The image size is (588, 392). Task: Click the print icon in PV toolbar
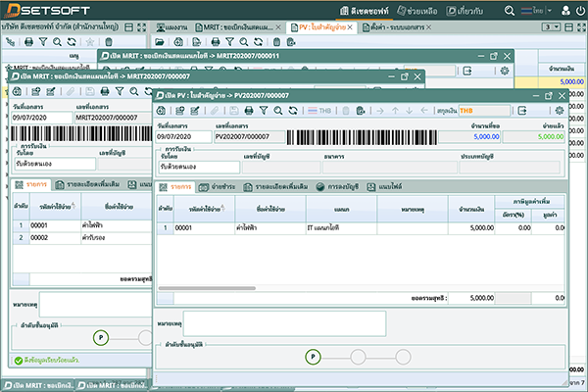(x=248, y=111)
